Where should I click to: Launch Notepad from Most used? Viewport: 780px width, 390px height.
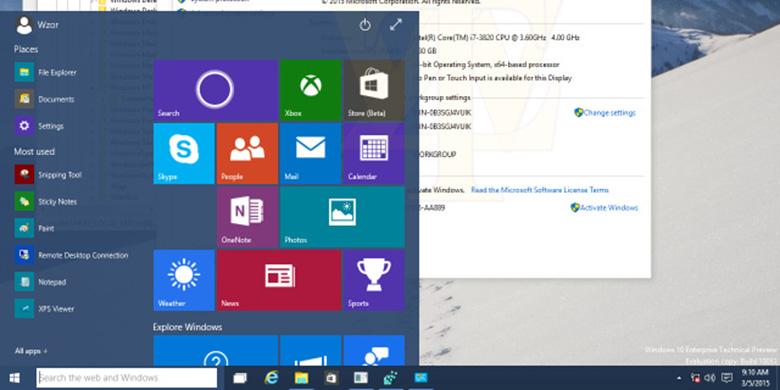(41, 282)
